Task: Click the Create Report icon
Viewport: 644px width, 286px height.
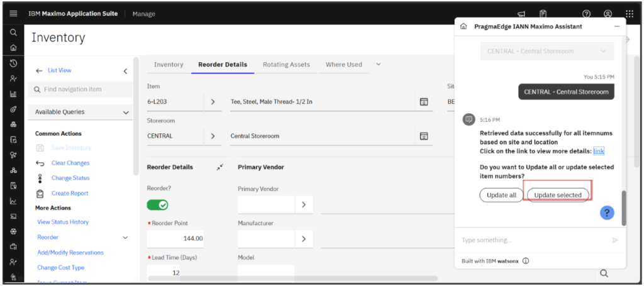Action: 40,193
